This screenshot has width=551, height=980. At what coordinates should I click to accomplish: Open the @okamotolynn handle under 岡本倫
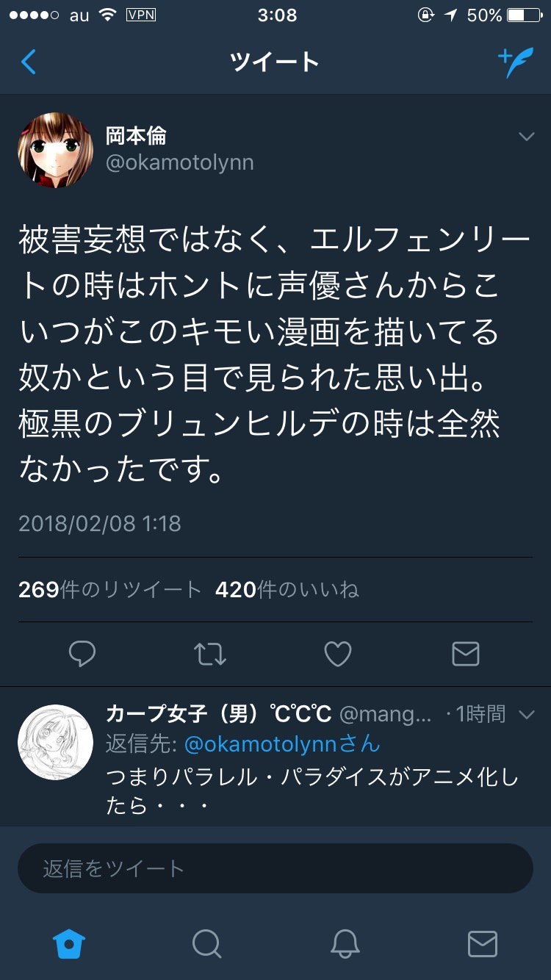180,163
